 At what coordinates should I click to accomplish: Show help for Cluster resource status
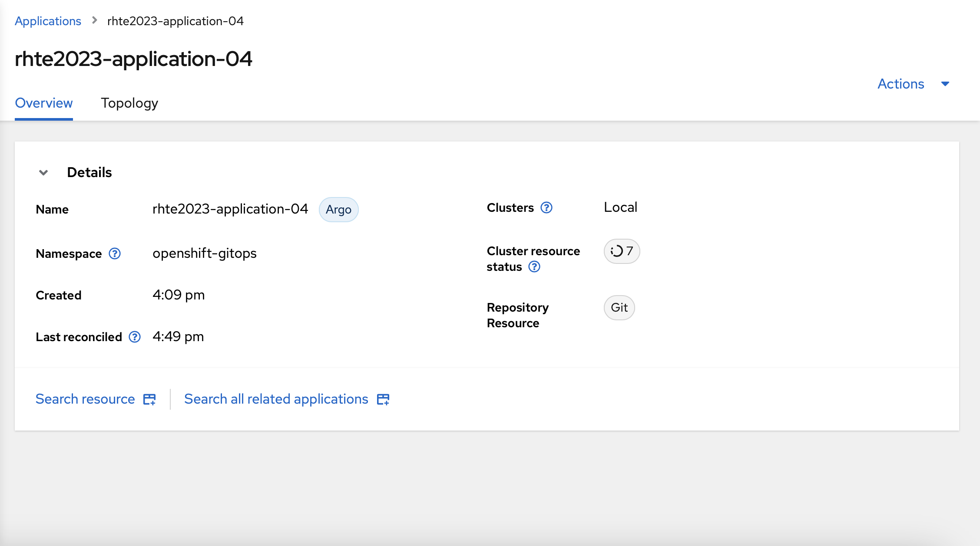pos(534,266)
